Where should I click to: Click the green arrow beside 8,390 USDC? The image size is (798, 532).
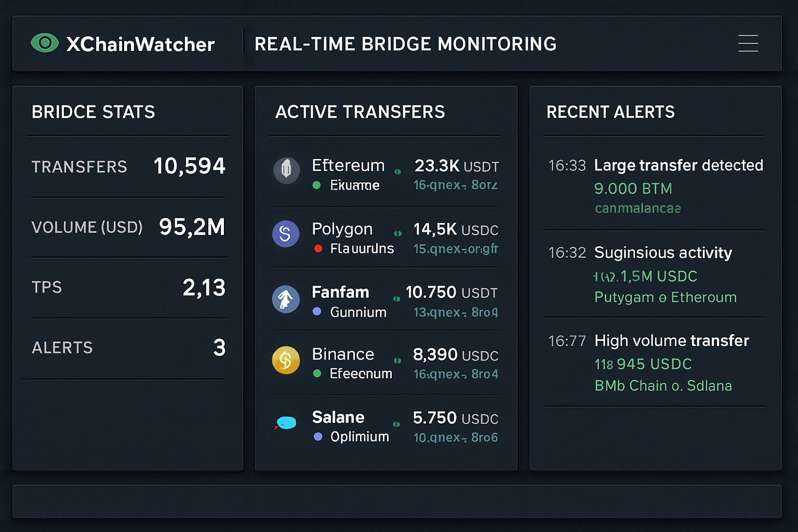tap(397, 360)
